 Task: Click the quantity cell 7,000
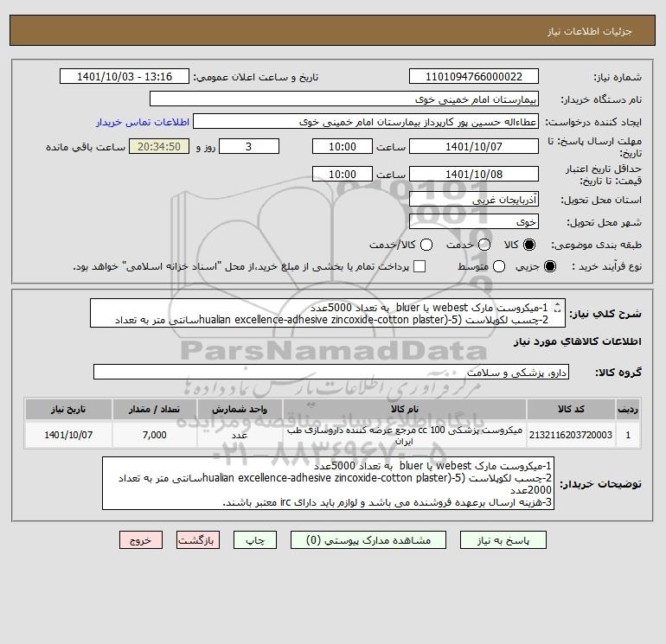pos(155,435)
